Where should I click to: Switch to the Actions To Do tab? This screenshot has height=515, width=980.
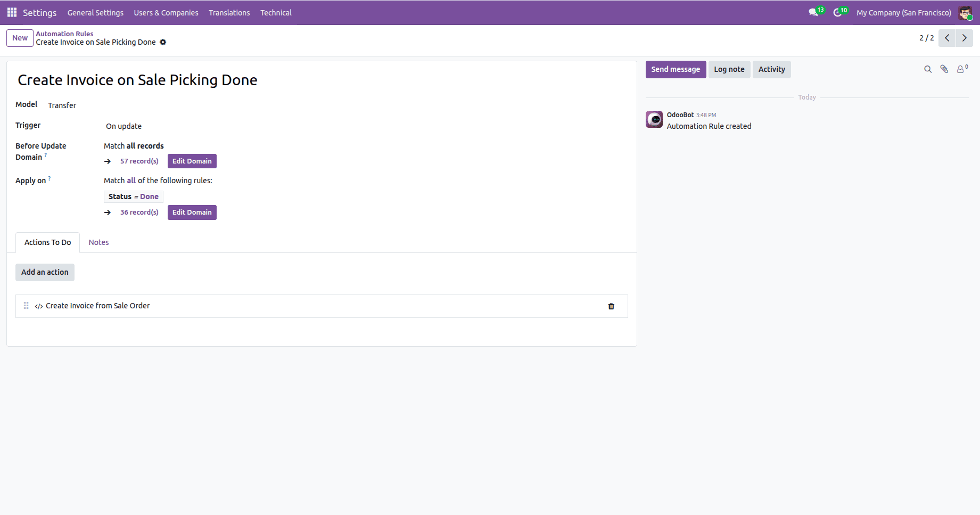coord(47,242)
